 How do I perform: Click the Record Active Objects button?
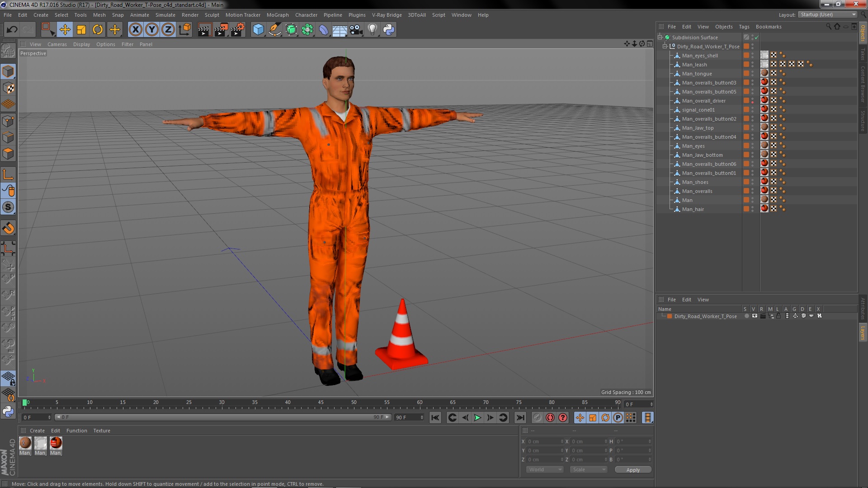(x=537, y=418)
